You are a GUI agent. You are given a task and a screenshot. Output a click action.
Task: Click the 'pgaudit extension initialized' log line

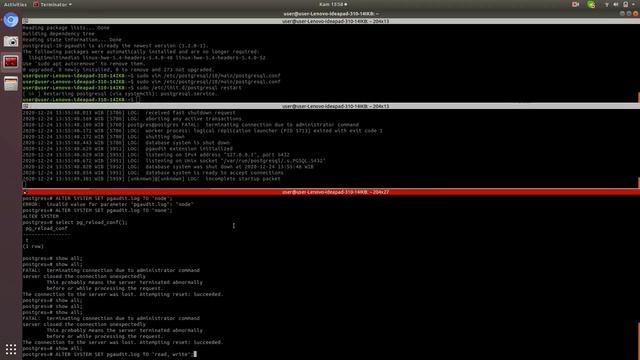coord(128,149)
